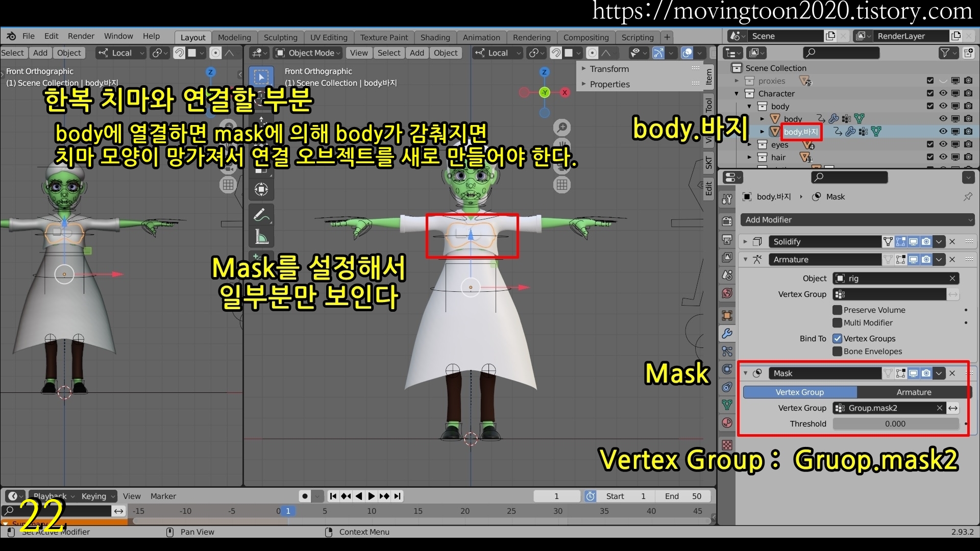Toggle Mask modifier realtime viewport display
Screen dimensions: 980x551
[913, 373]
